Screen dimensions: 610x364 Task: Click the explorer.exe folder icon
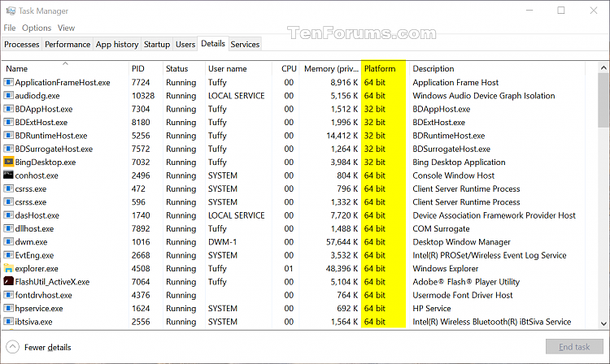coord(8,268)
